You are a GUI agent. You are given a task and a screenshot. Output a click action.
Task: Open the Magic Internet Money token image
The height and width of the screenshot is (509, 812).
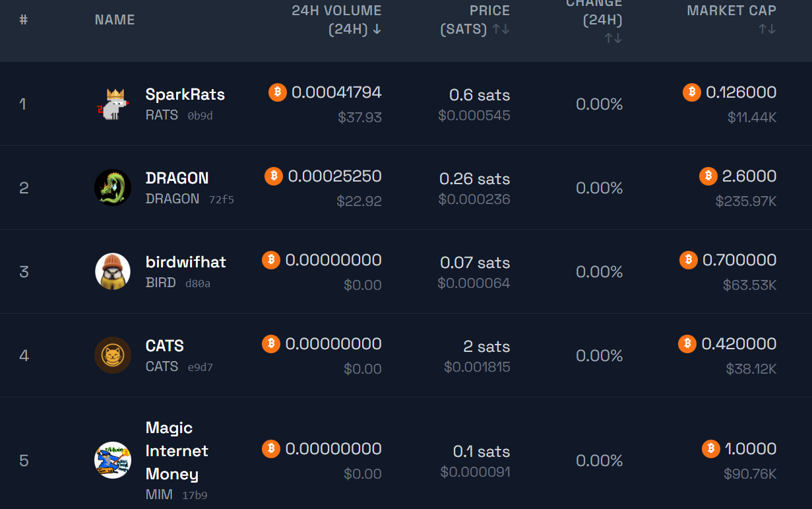pos(113,460)
